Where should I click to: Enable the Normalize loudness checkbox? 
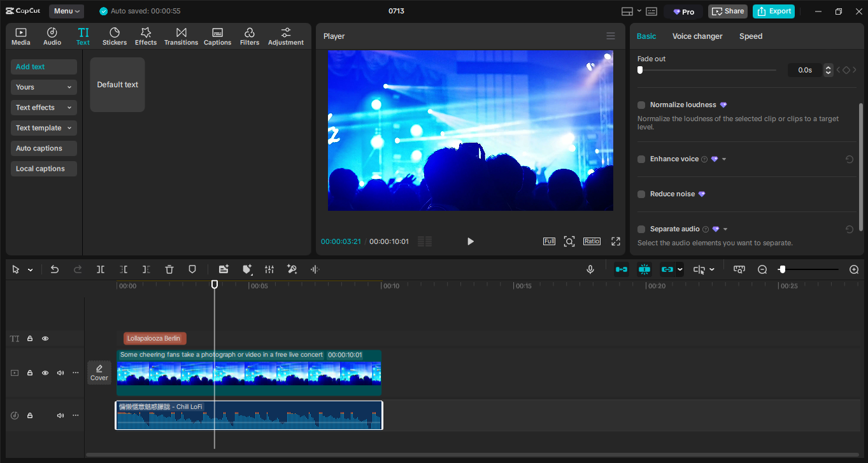pos(641,104)
